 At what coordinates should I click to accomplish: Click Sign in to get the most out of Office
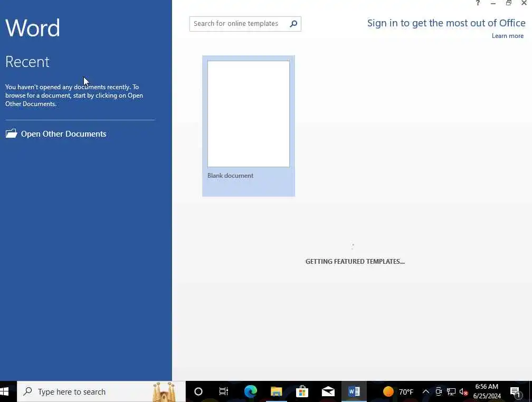[446, 23]
